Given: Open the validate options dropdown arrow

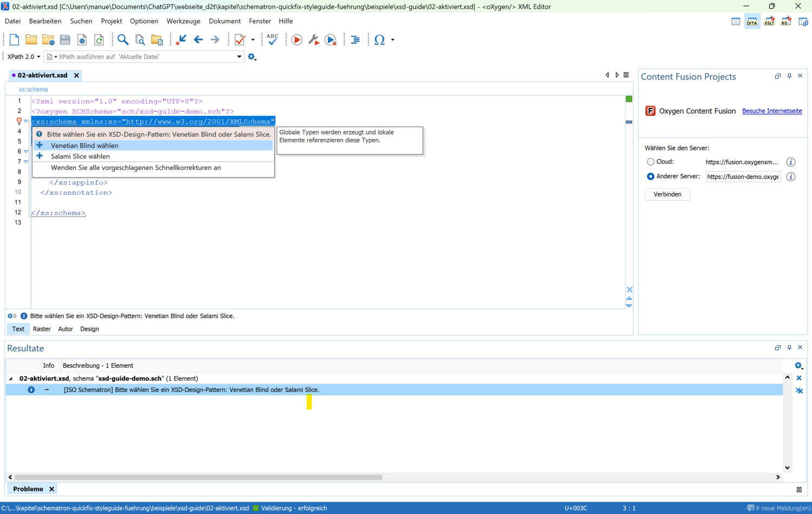Looking at the screenshot, I should click(x=253, y=40).
